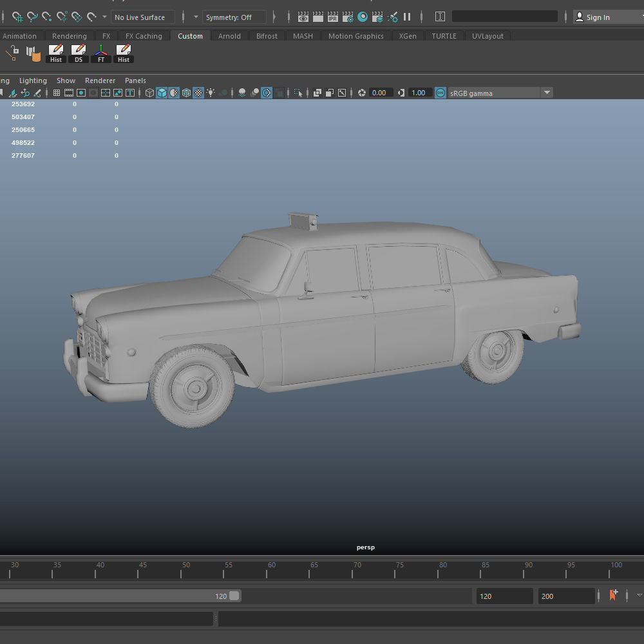Enable snap to grids magnet icon
Image resolution: width=644 pixels, height=644 pixels.
17,17
